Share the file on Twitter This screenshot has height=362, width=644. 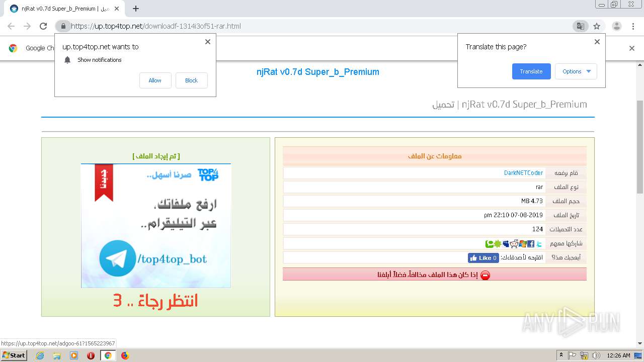click(539, 244)
